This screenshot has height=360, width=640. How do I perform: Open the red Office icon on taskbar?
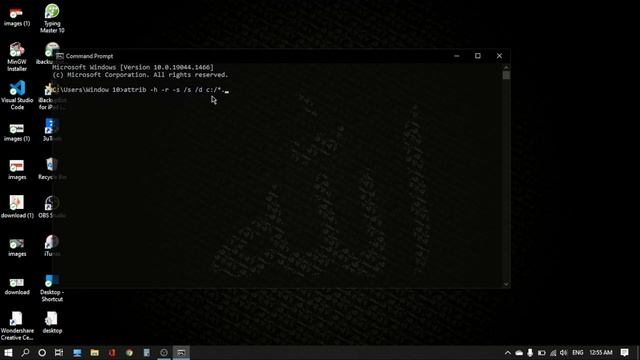tap(112, 353)
